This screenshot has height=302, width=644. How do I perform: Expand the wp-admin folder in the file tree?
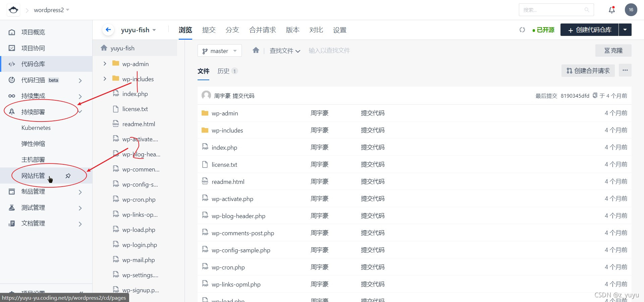[x=105, y=64]
